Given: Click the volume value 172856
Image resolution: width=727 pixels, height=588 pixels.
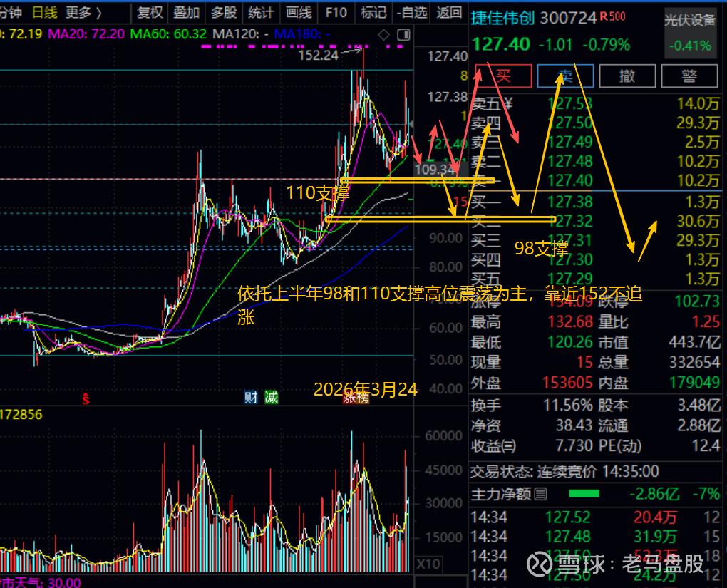Looking at the screenshot, I should pyautogui.click(x=21, y=414).
